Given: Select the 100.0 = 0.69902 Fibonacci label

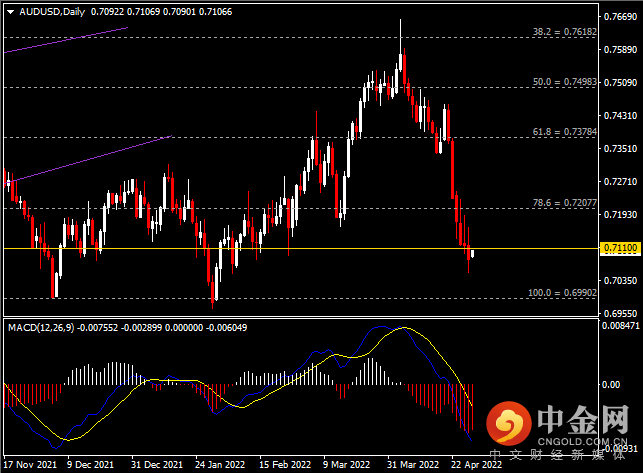Looking at the screenshot, I should 562,293.
